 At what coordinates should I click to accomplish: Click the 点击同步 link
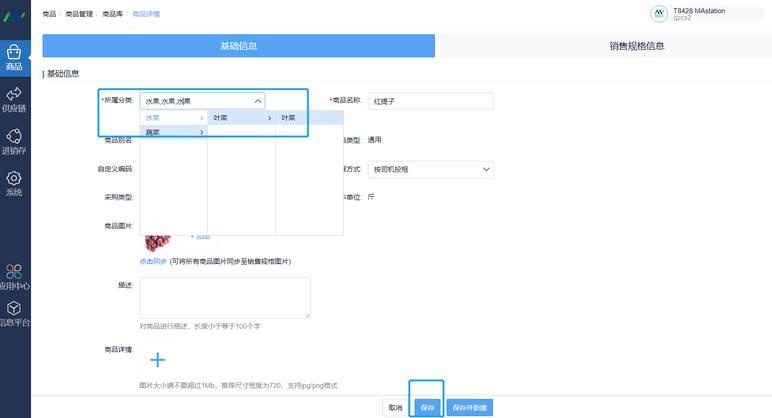[x=153, y=261]
